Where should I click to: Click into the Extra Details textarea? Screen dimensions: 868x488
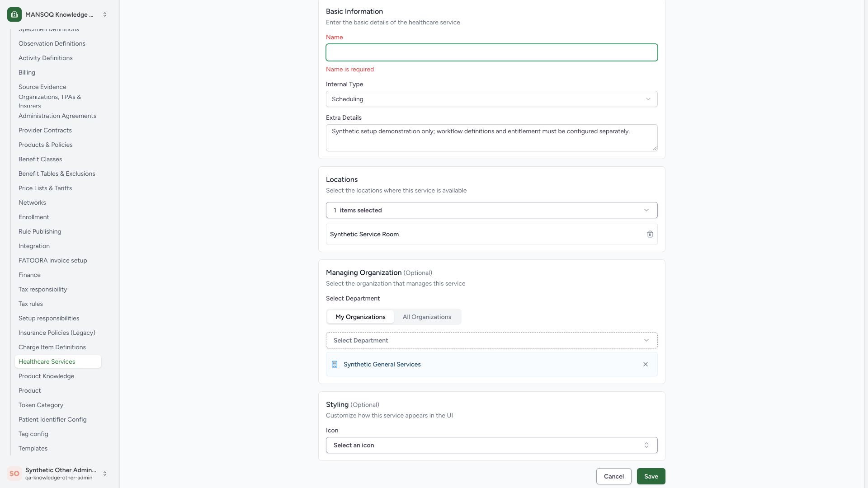coord(491,138)
